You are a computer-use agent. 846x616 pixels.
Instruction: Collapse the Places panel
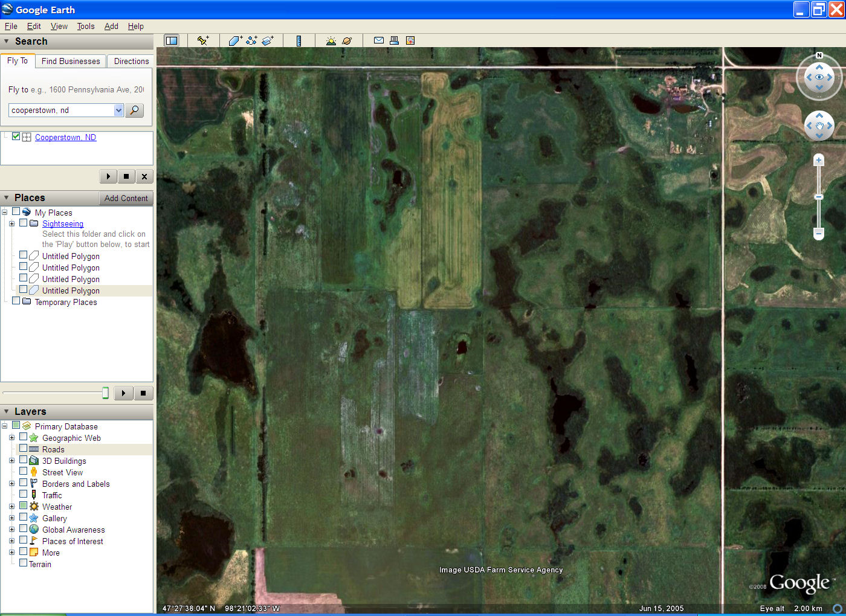7,197
